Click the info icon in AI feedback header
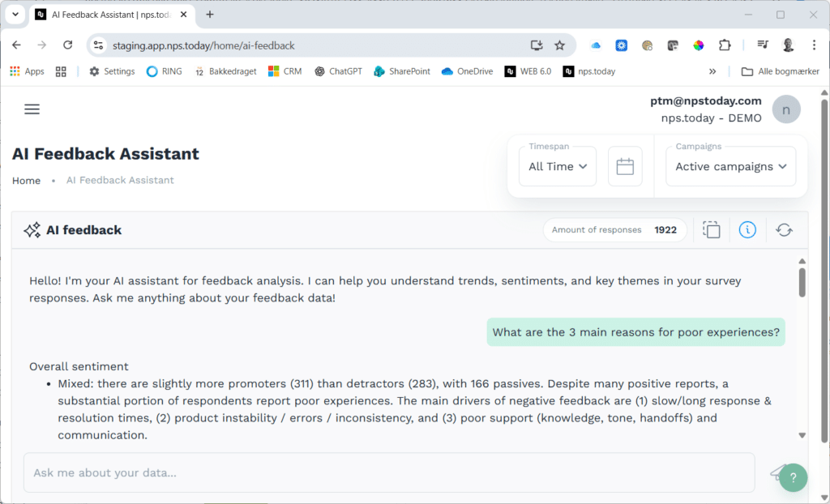 tap(747, 229)
